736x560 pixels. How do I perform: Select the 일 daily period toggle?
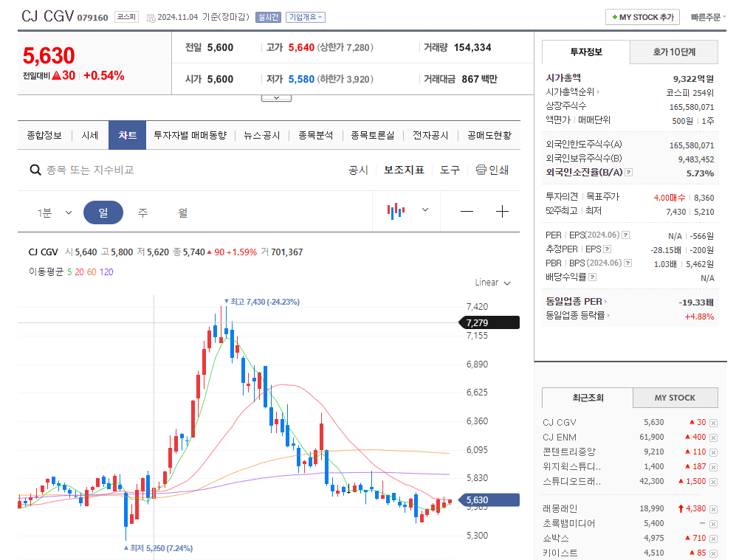(103, 212)
